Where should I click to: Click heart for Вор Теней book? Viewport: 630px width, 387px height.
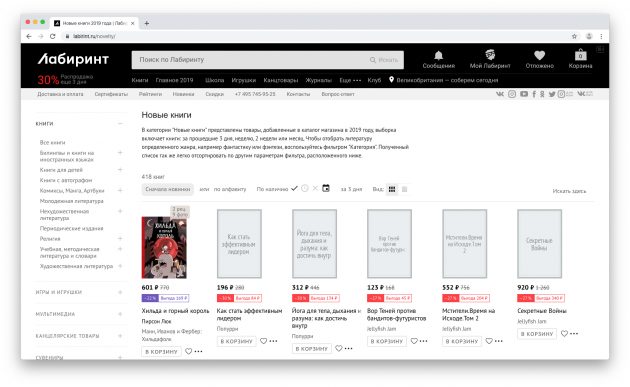click(414, 341)
